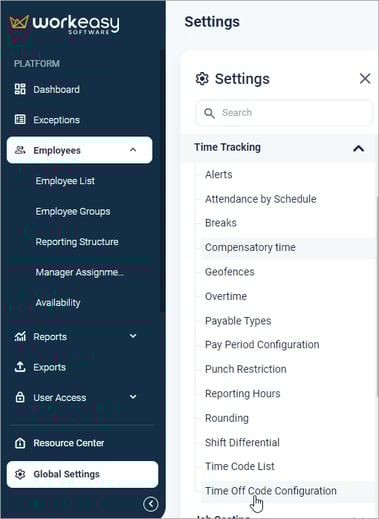Click the Exports upload icon
The height and width of the screenshot is (519, 379).
tap(20, 367)
